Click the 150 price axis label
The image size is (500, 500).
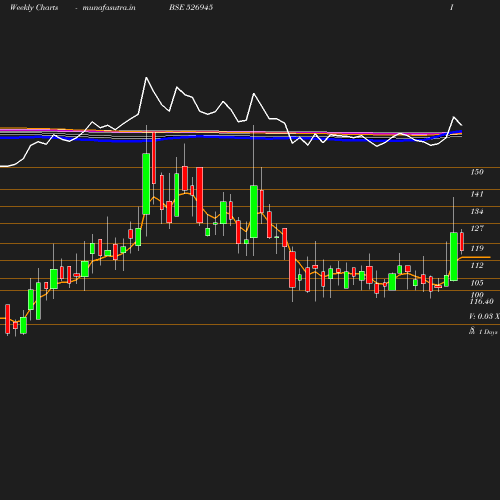477,172
